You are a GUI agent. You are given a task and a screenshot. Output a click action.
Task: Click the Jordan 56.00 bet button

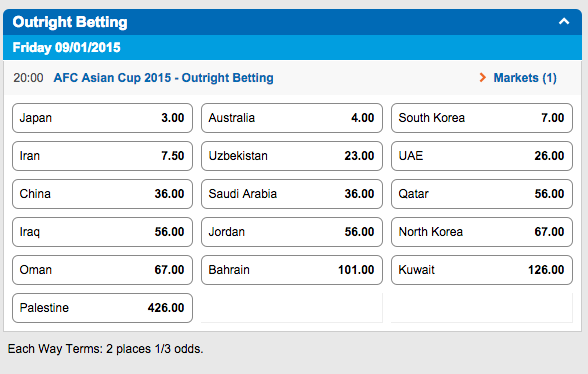292,232
